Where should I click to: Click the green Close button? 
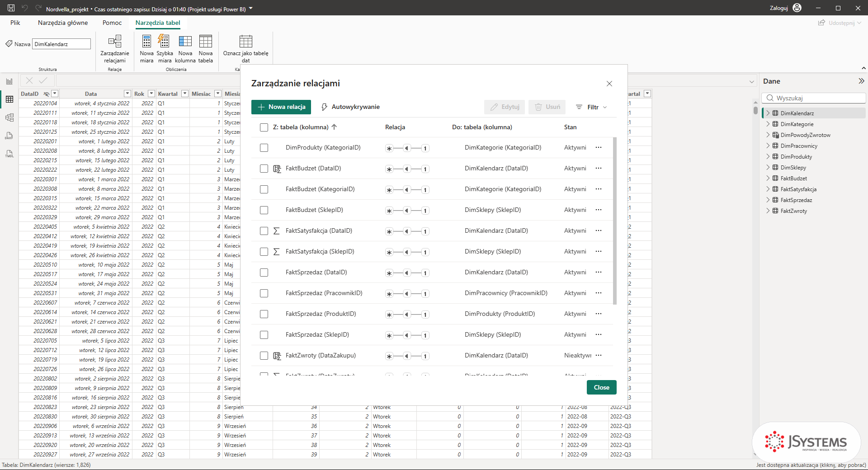[x=601, y=387]
